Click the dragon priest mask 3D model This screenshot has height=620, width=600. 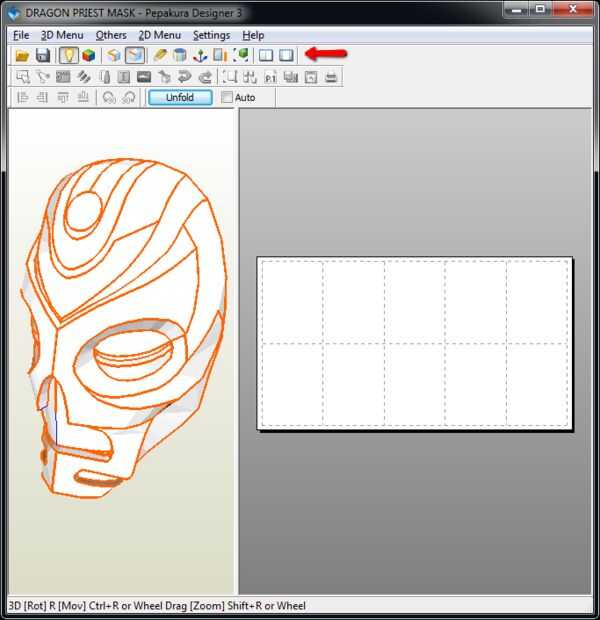(126, 328)
